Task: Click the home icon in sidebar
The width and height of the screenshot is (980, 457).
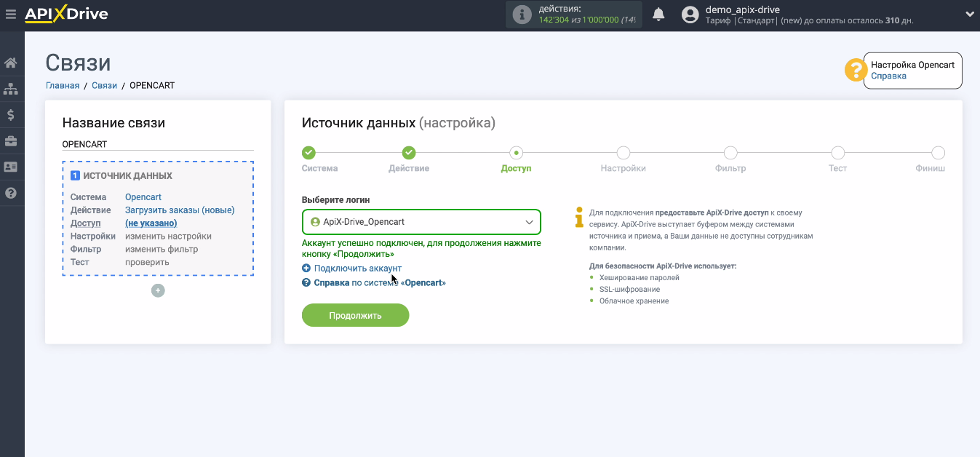Action: tap(11, 63)
